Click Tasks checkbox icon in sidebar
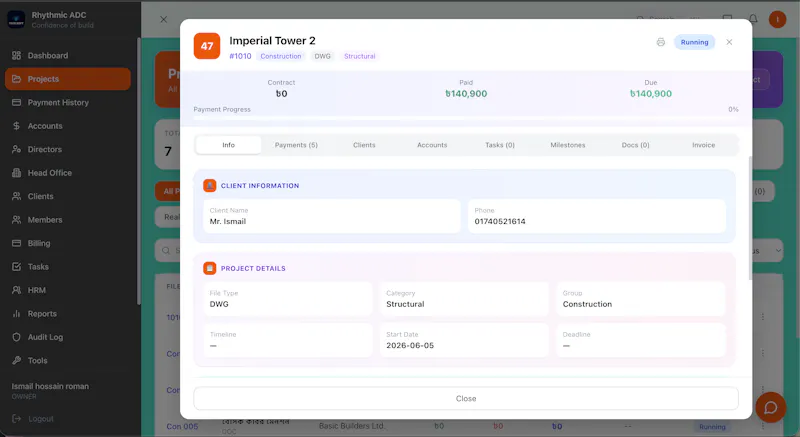The image size is (800, 437). click(x=16, y=267)
